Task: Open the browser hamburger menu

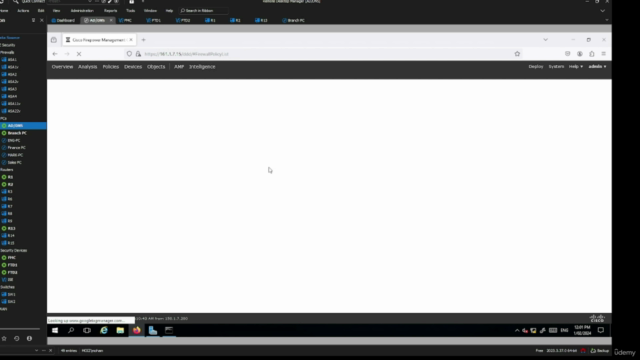Action: pyautogui.click(x=604, y=54)
